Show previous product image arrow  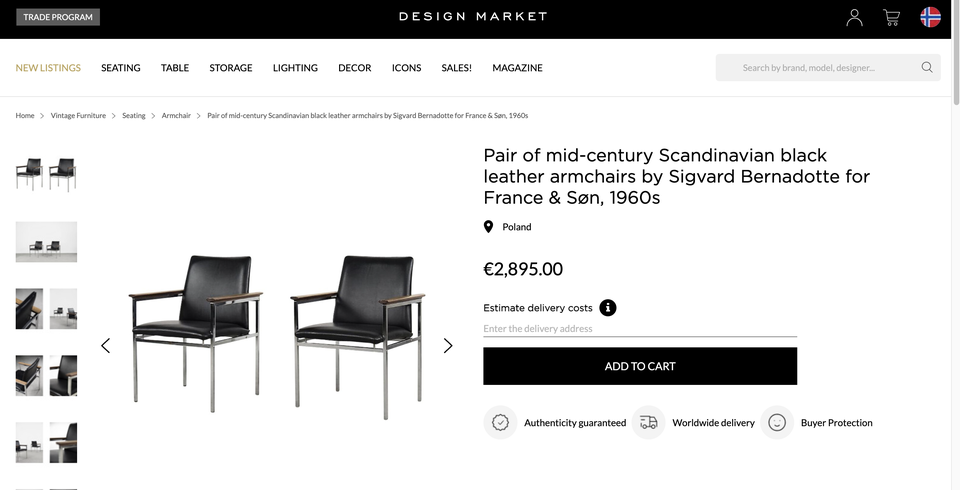pos(105,346)
